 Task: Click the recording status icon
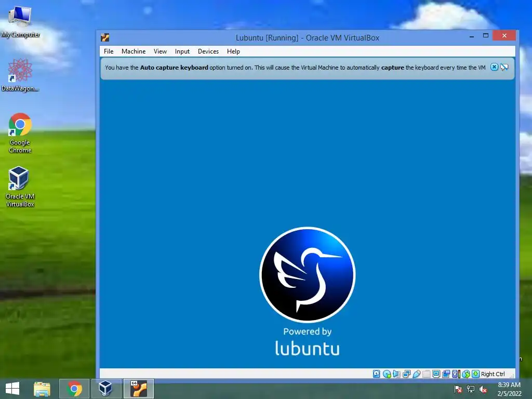[x=446, y=374]
